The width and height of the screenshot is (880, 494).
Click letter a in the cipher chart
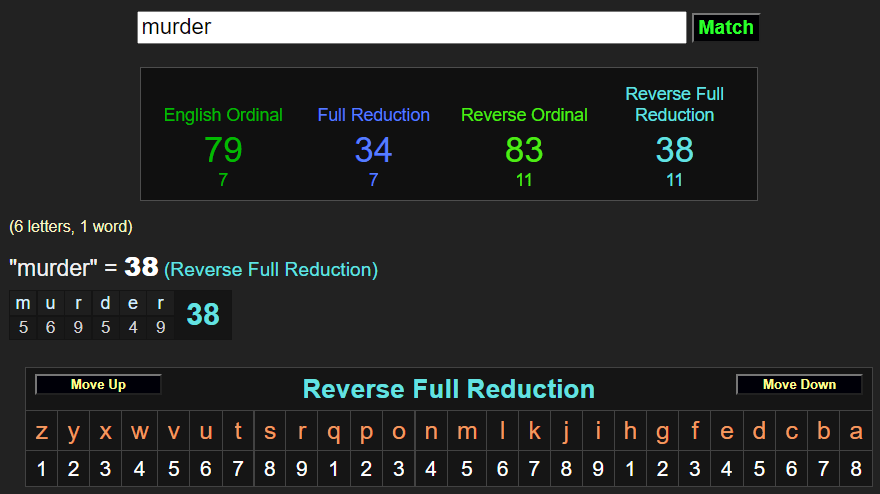pos(855,432)
